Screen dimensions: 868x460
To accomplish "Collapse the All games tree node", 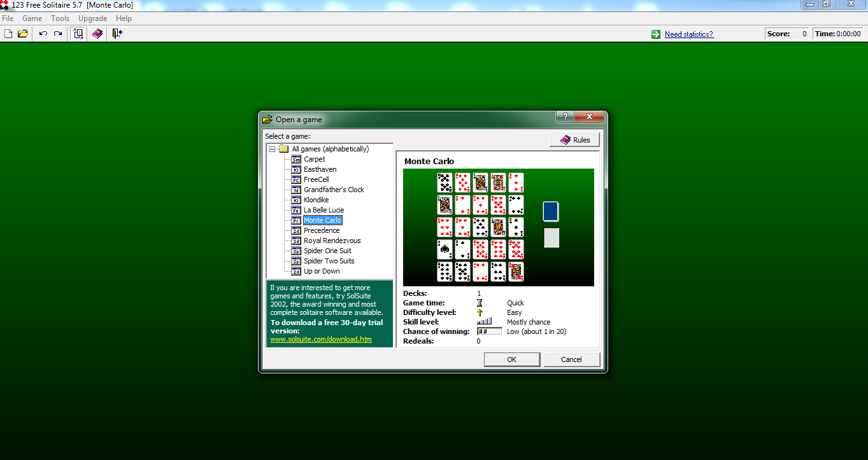I will (x=273, y=149).
